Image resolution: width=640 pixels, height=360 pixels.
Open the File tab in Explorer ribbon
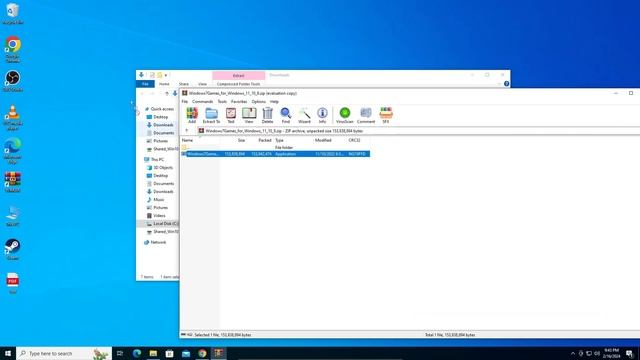click(x=145, y=84)
